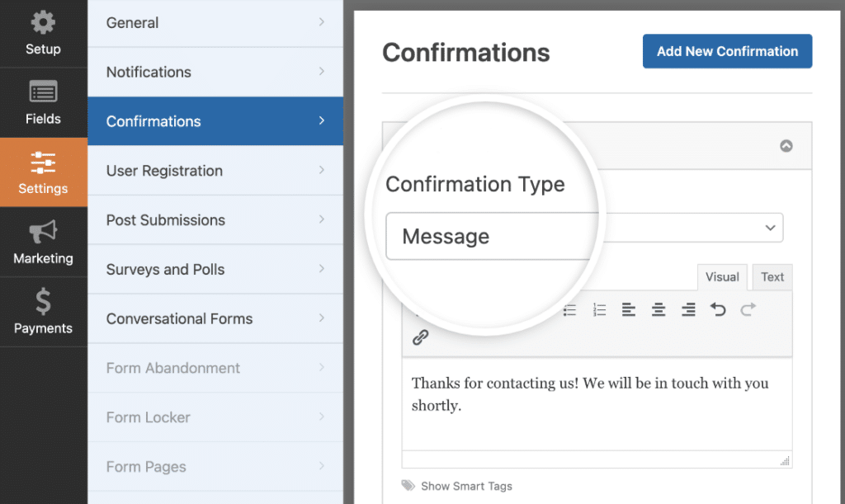Click Show Smart Tags
845x504 pixels.
[x=467, y=486]
